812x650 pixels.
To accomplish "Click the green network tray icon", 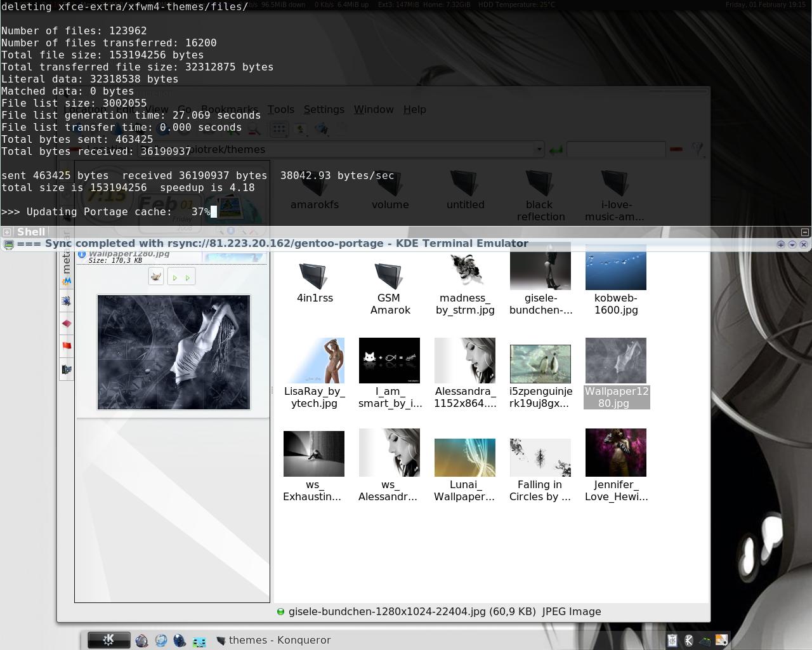I will tap(705, 640).
